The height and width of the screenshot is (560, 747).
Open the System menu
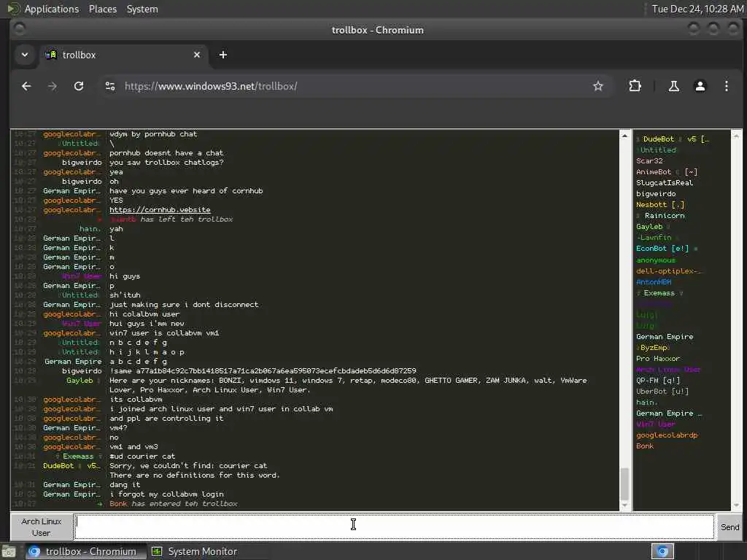tap(142, 9)
